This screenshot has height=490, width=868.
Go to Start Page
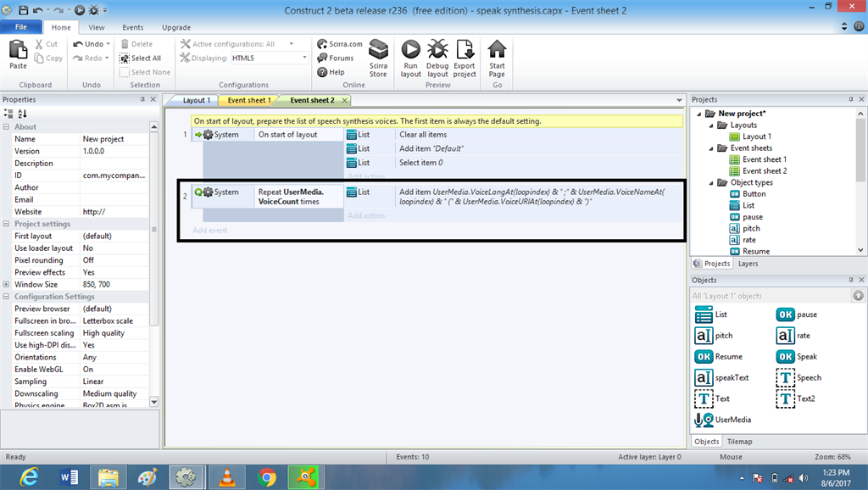pyautogui.click(x=497, y=58)
